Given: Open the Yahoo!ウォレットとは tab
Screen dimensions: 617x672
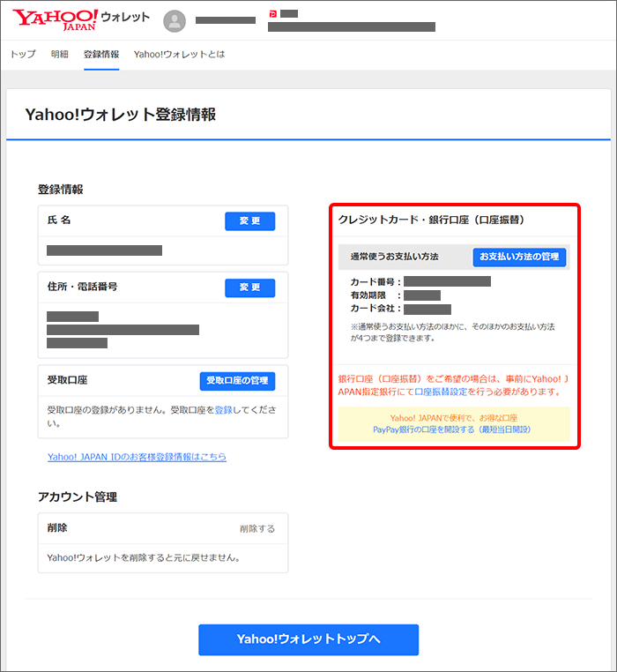Looking at the screenshot, I should pos(179,55).
